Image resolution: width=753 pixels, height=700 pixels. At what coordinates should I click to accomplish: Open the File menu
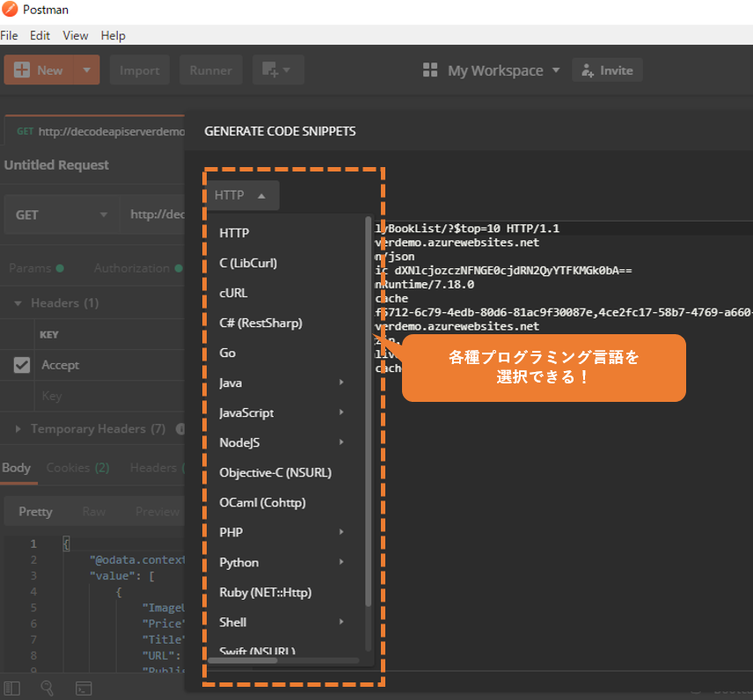[9, 35]
